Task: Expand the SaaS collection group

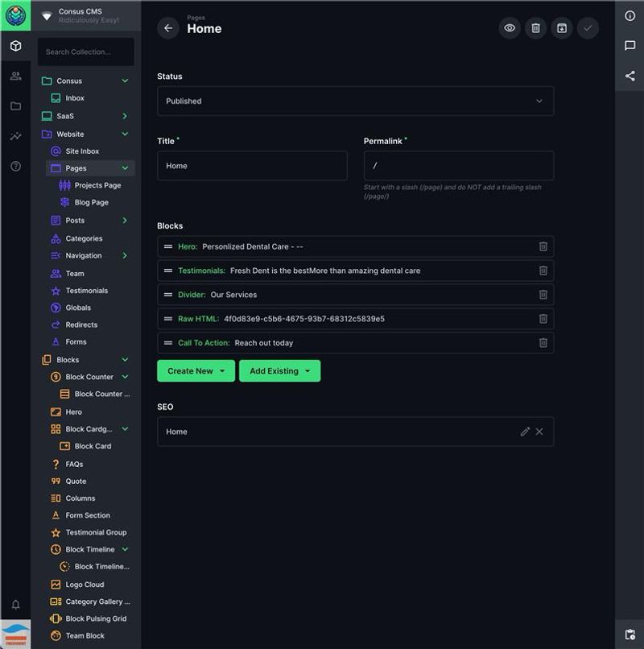Action: (125, 116)
